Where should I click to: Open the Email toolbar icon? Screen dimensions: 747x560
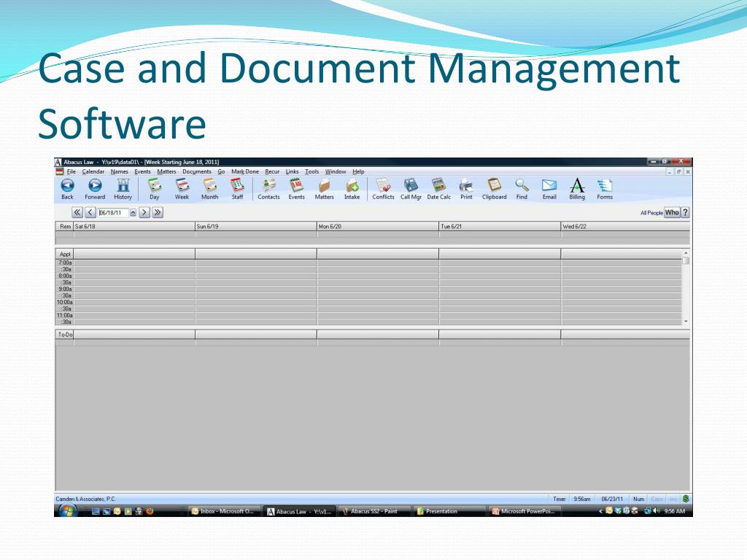tap(549, 185)
